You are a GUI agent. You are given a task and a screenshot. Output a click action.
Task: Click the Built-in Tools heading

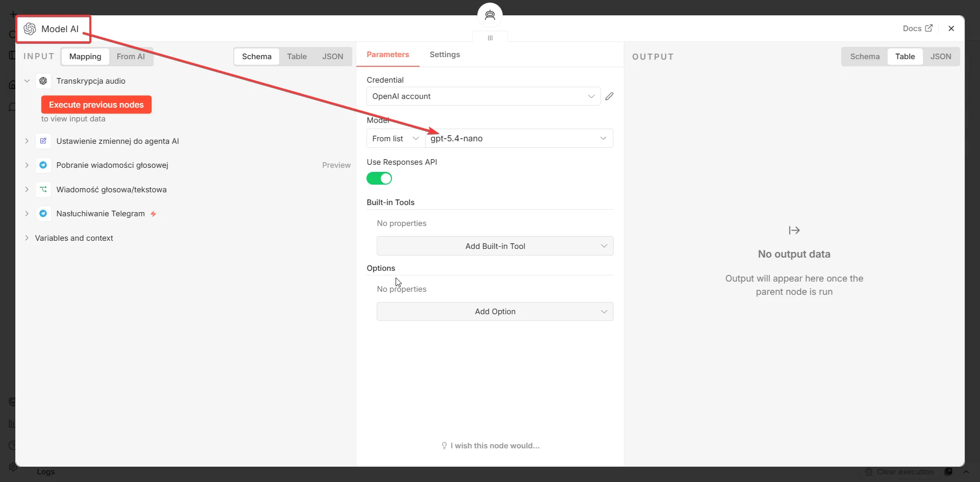pyautogui.click(x=390, y=202)
